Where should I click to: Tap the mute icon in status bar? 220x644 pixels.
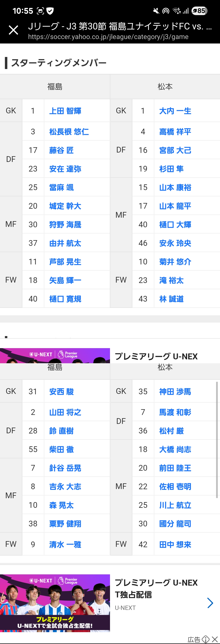(x=156, y=11)
